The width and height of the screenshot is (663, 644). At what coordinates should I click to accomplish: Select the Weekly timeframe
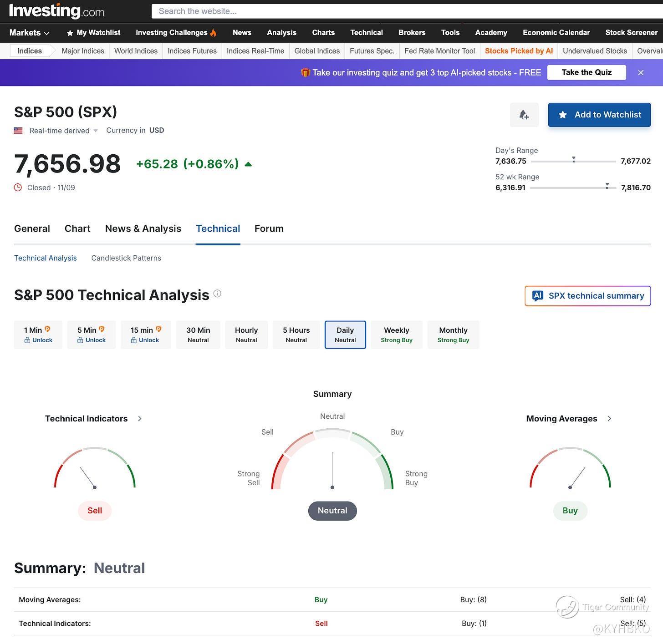(397, 335)
